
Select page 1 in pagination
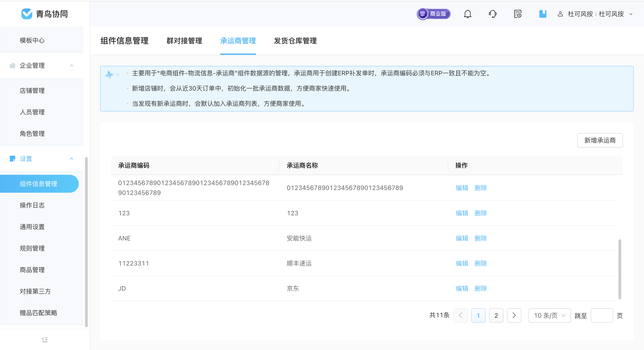[x=478, y=315]
